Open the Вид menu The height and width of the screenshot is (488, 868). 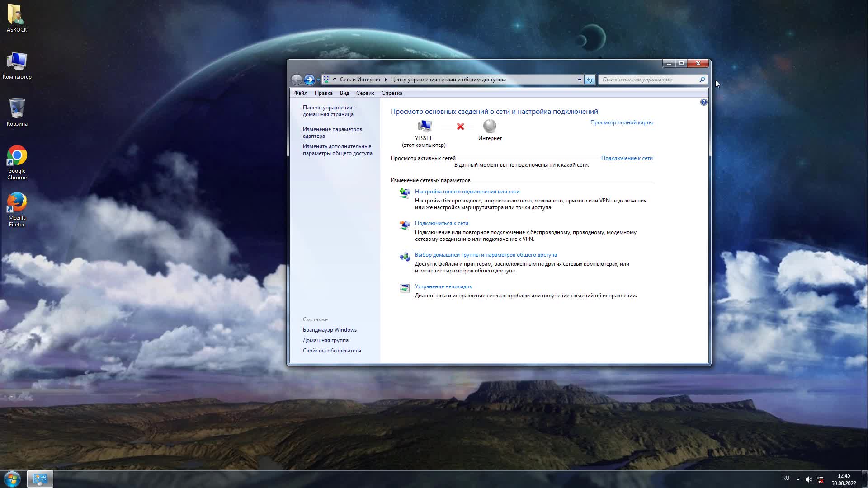pyautogui.click(x=344, y=93)
